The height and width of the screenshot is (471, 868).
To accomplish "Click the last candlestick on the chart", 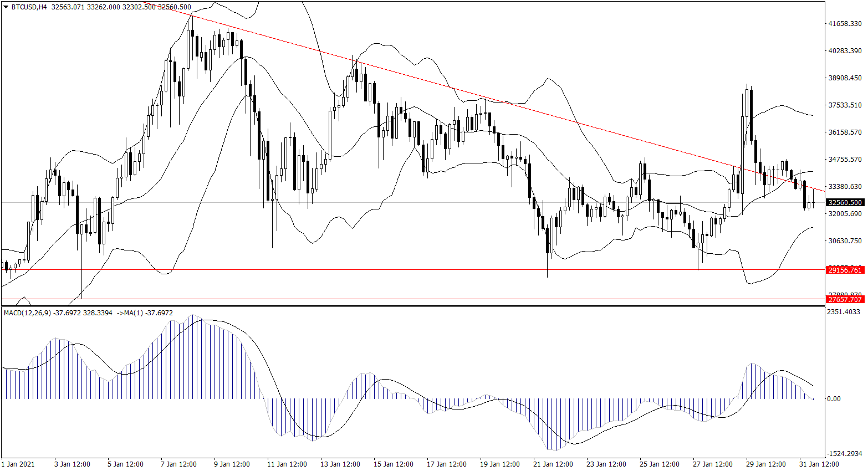I will pos(809,204).
